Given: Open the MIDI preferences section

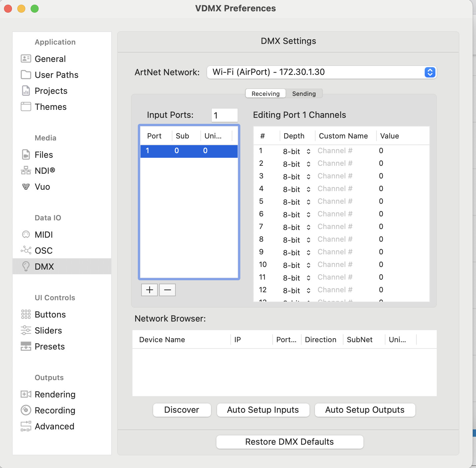Looking at the screenshot, I should [x=44, y=234].
